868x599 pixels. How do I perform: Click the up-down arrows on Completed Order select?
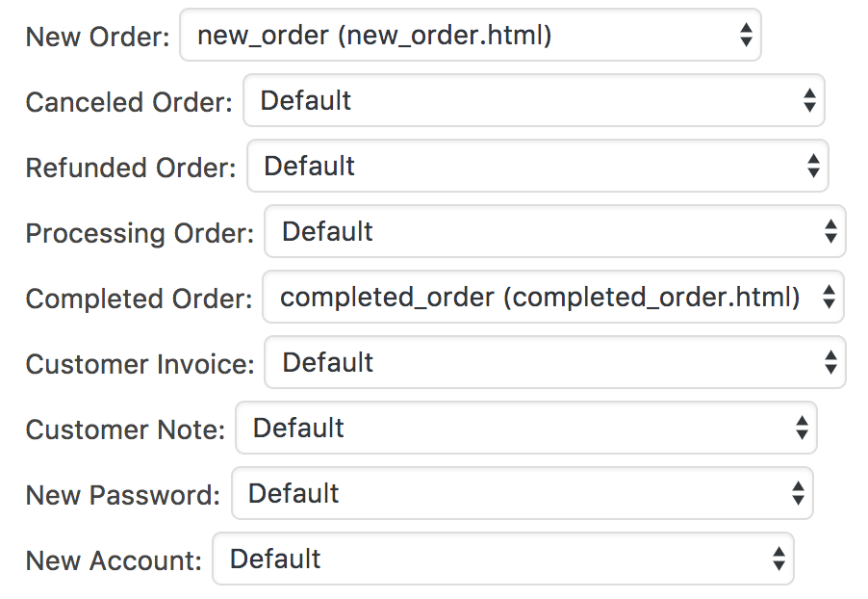click(829, 298)
